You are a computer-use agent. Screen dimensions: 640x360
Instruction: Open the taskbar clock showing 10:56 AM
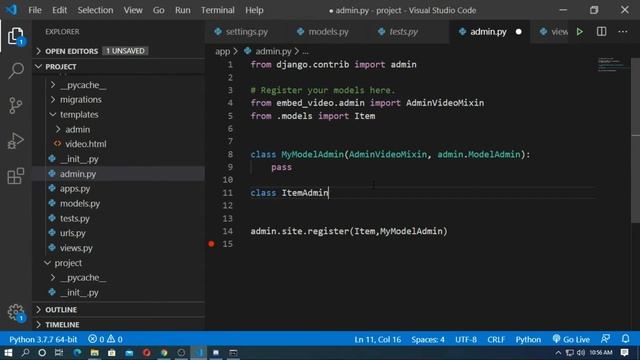coord(600,352)
